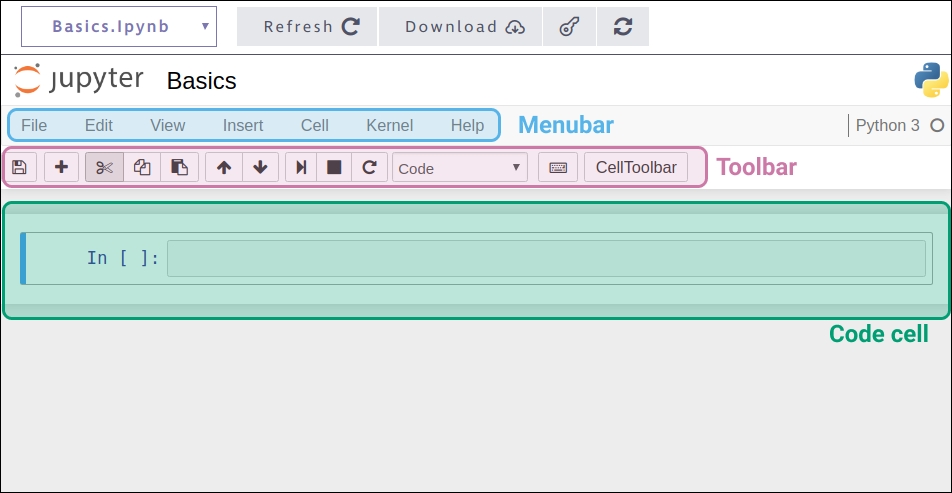Move the cell up with up arrow

[224, 167]
